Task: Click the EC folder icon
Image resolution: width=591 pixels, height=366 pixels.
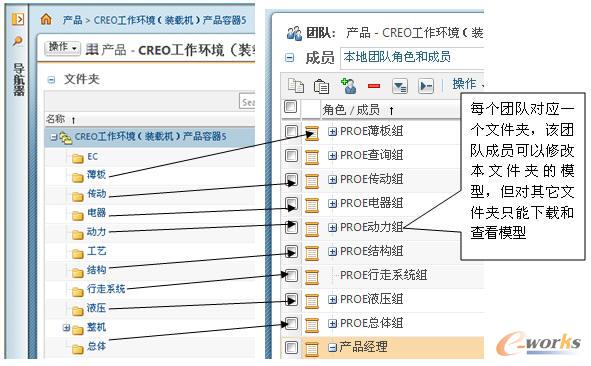Action: 78,158
